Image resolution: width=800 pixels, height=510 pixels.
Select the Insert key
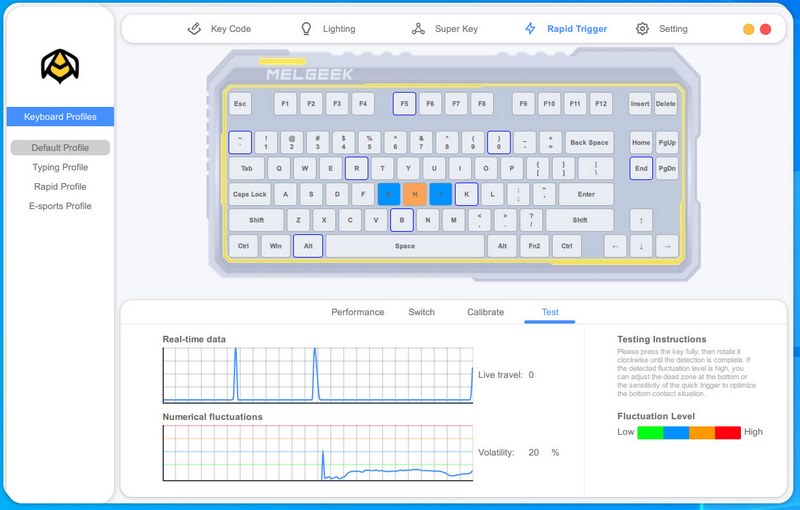(x=640, y=104)
